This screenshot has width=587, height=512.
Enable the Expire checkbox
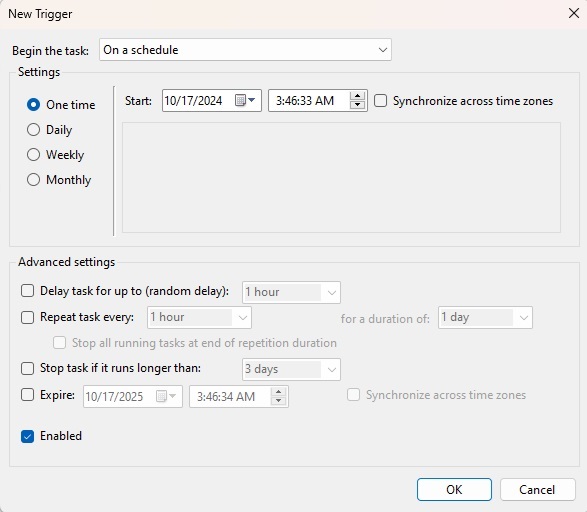27,394
